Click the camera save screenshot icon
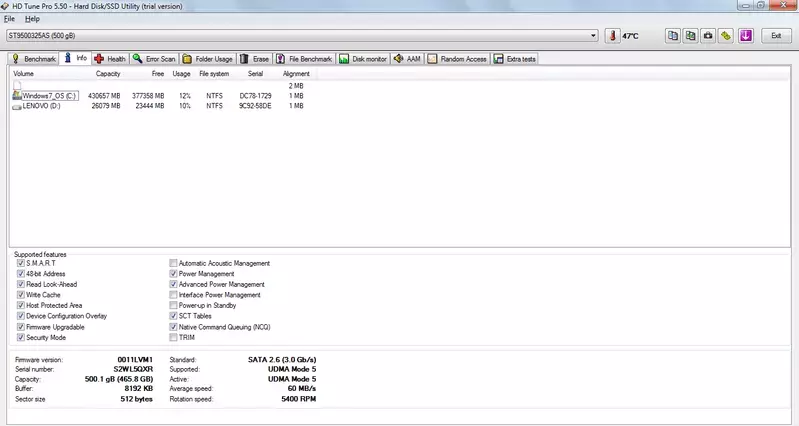799x426 pixels. [708, 36]
